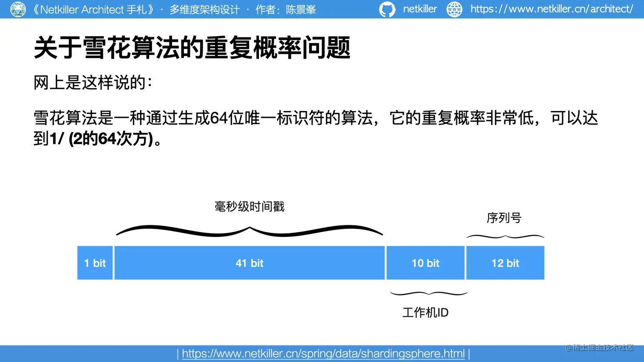Open the www.netkiller.cn/architect URL
The height and width of the screenshot is (362, 644).
click(551, 9)
